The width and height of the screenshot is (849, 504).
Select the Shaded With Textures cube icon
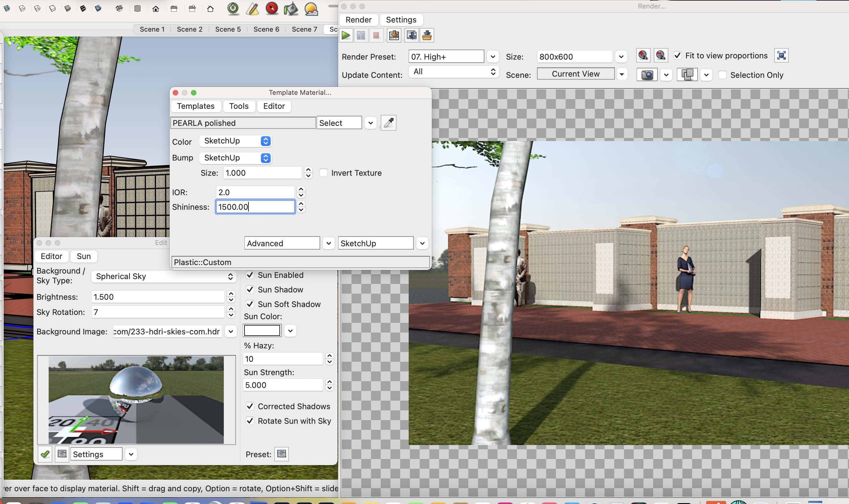coord(83,9)
